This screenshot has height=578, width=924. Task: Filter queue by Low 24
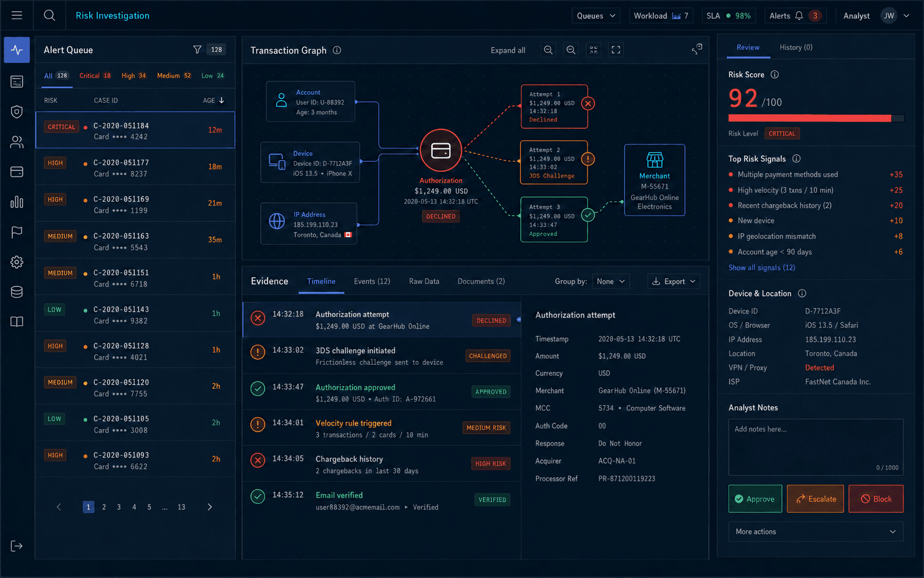point(213,76)
